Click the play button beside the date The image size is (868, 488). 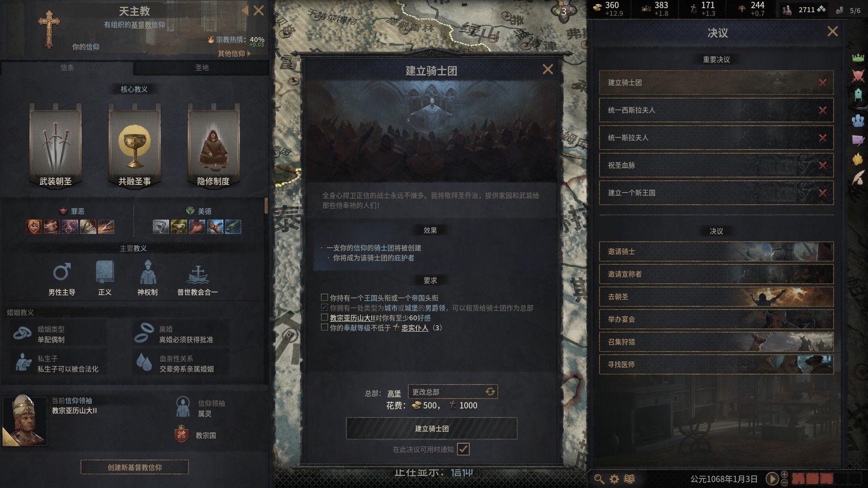coord(772,479)
